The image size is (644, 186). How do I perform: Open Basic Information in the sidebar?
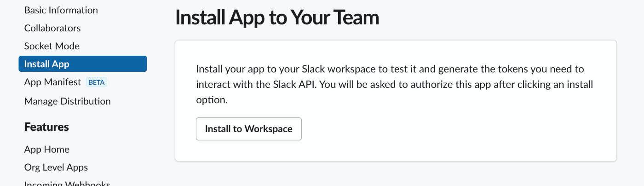(61, 10)
